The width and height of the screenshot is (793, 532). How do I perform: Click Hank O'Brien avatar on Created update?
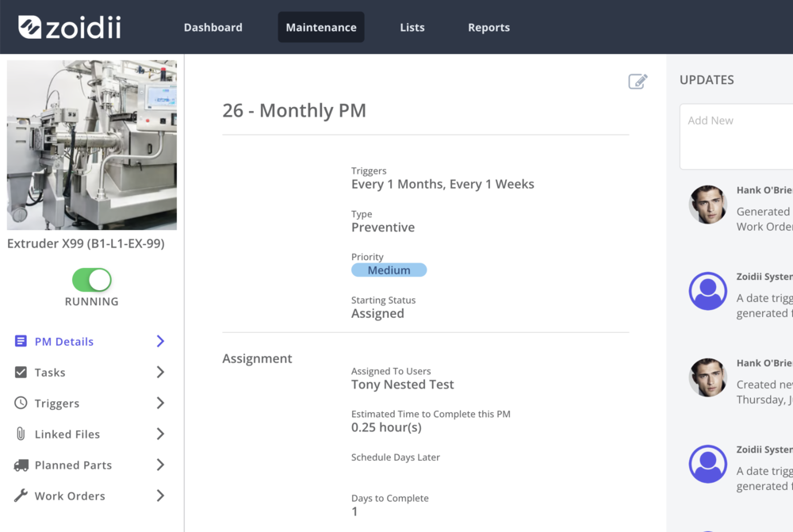707,377
